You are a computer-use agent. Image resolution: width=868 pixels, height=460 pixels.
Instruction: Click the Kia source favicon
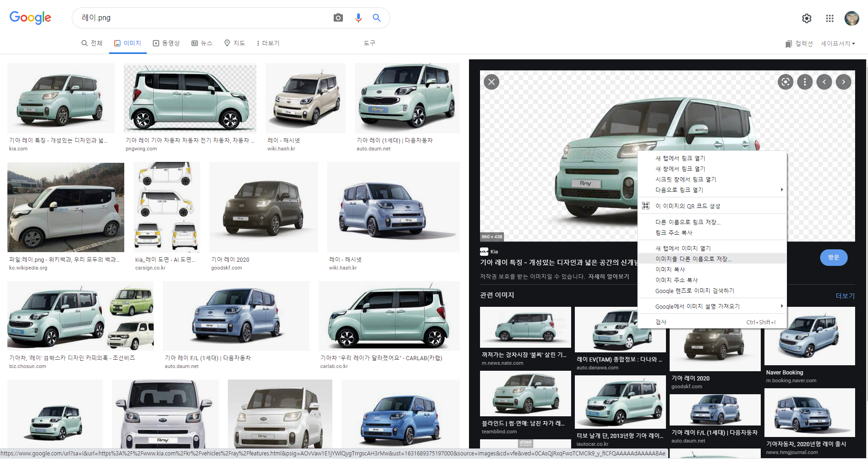click(x=484, y=252)
